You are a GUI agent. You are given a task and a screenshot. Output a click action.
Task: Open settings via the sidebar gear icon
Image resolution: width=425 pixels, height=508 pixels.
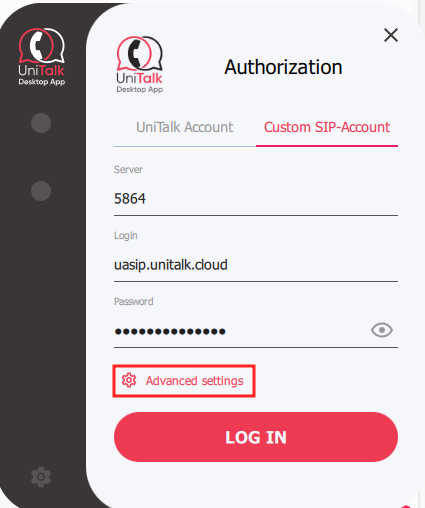tap(41, 477)
